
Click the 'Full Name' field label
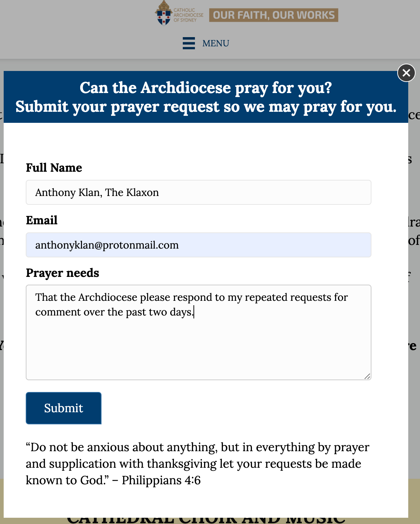54,168
